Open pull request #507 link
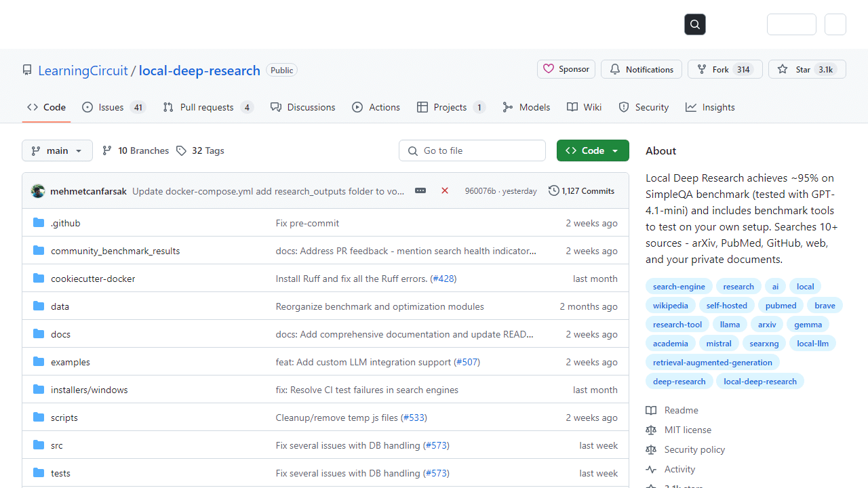Viewport: 868px width, 488px height. point(467,362)
